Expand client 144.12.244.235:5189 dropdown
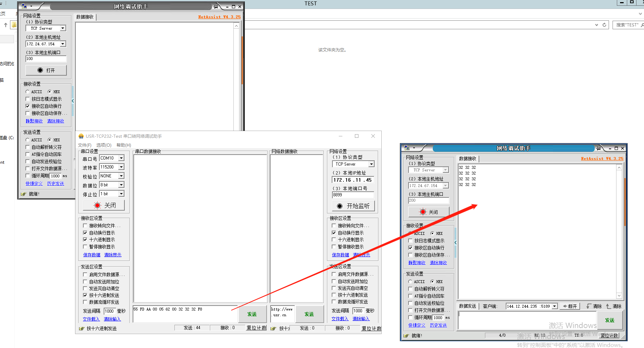This screenshot has width=644, height=348. tap(555, 306)
